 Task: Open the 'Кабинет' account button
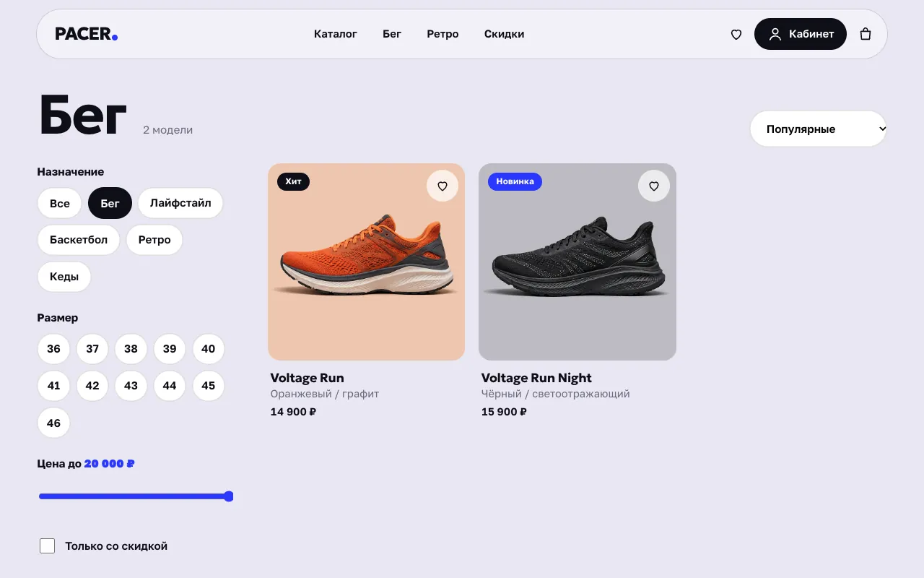point(801,34)
